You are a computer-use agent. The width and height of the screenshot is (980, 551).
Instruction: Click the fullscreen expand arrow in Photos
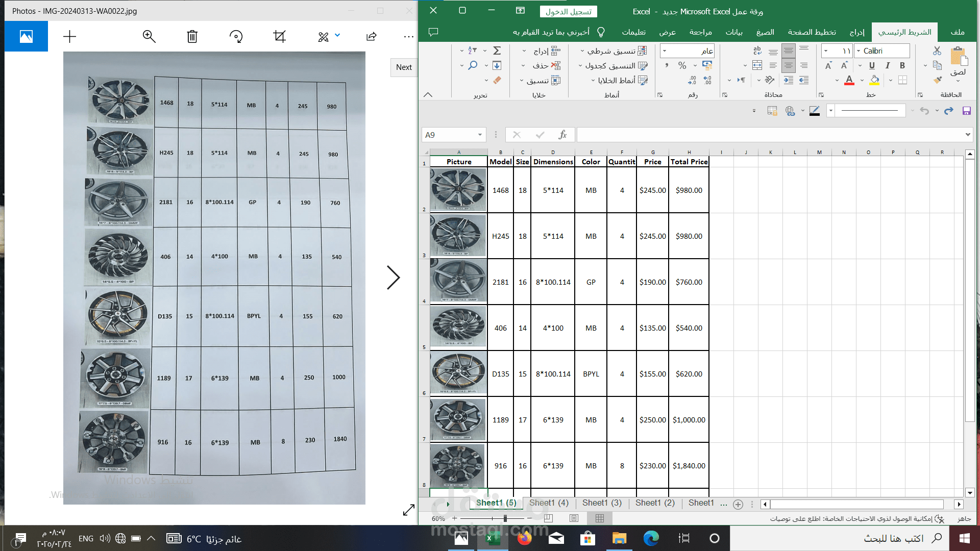[x=409, y=510]
